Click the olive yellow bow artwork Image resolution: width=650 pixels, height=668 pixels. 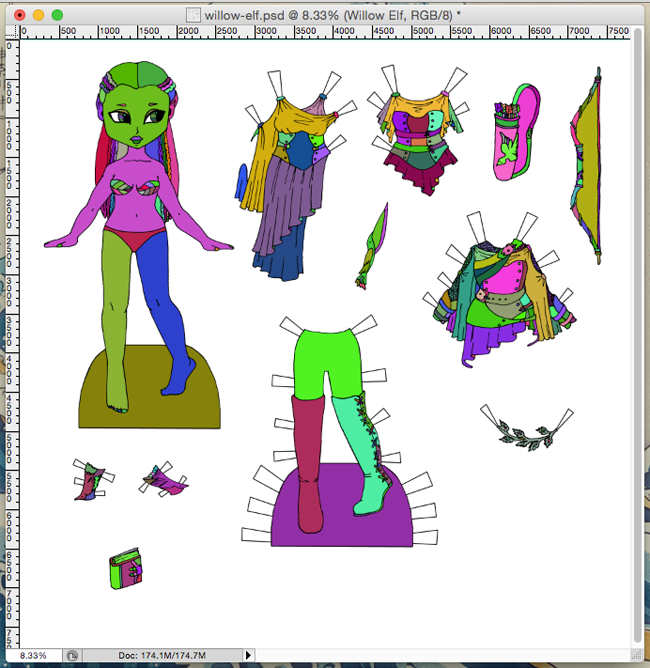tap(587, 166)
